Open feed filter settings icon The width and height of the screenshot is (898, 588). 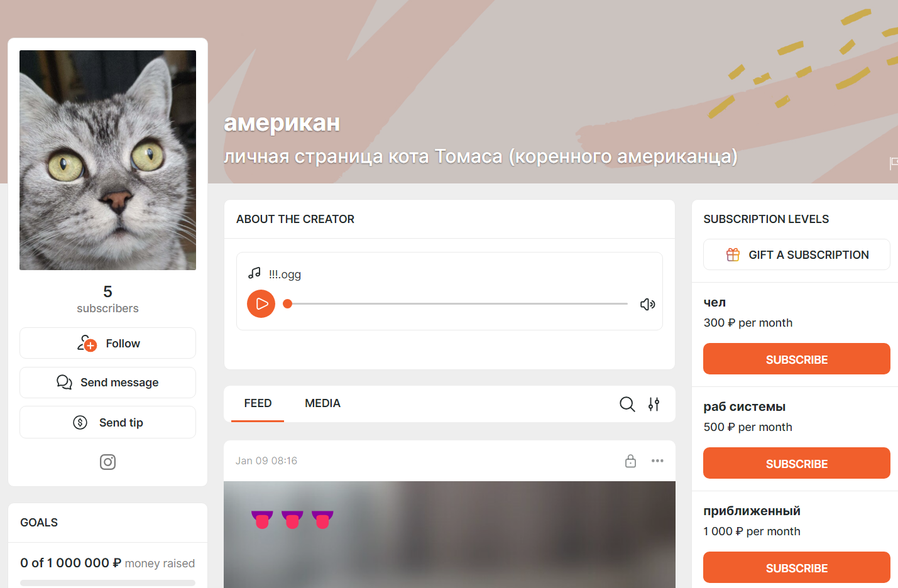pos(654,404)
